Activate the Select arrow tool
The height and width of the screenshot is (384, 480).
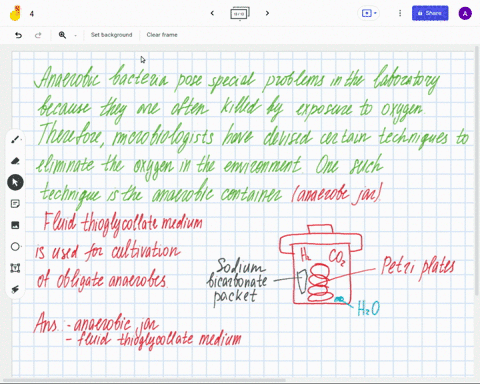pos(15,182)
